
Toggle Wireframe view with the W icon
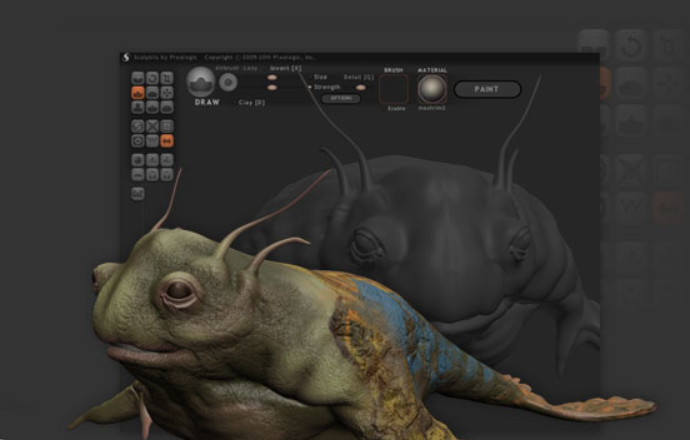pos(152,141)
